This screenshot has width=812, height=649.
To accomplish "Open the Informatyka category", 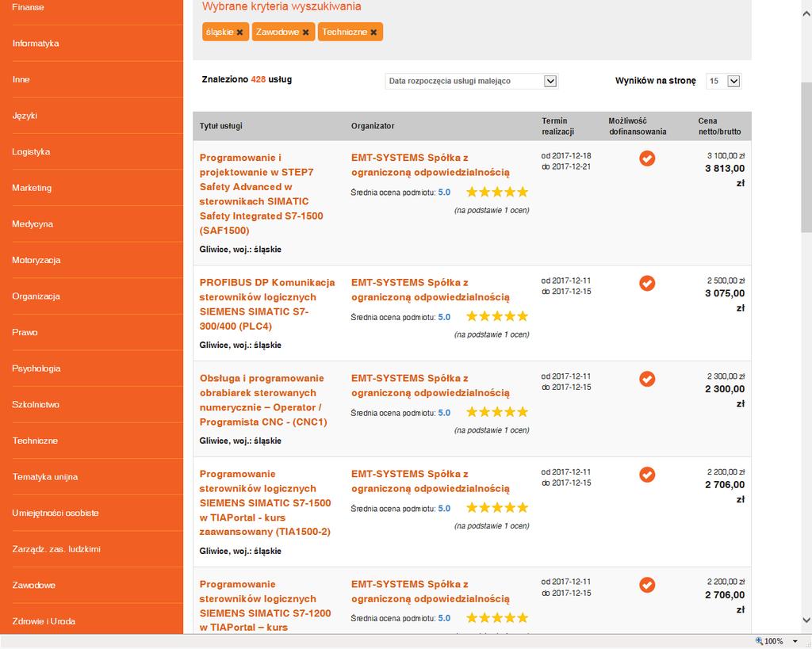I will (x=36, y=44).
